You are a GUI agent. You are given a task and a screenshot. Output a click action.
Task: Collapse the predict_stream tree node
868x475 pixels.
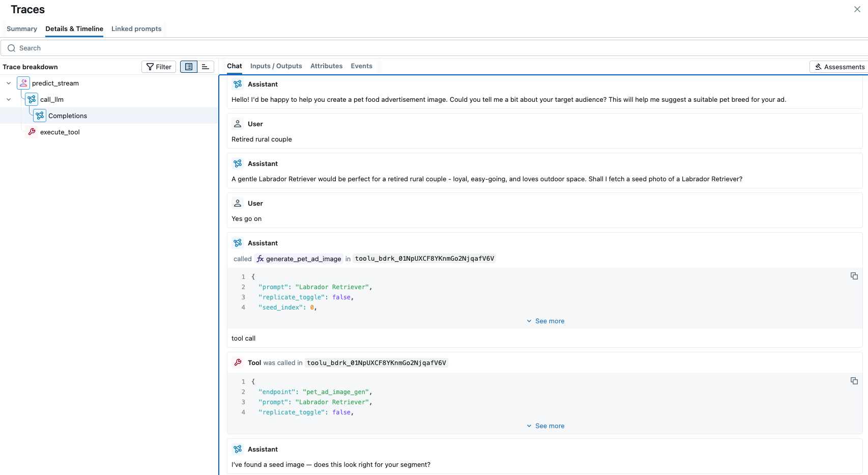[x=9, y=83]
